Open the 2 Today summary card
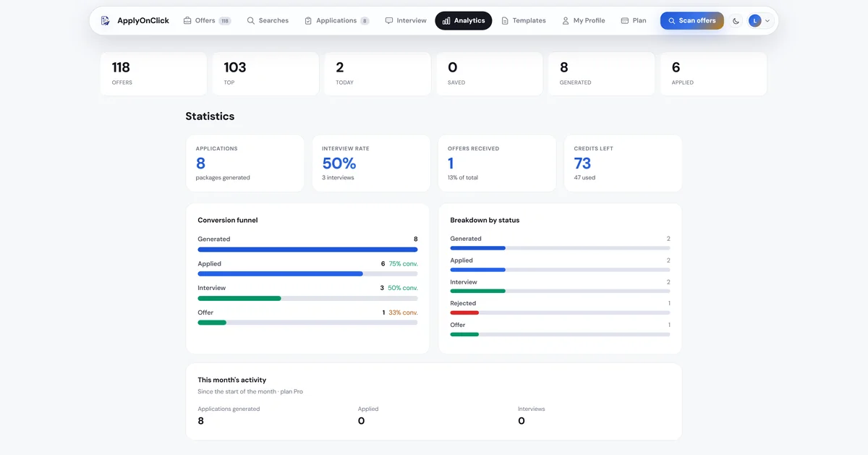 coord(378,74)
